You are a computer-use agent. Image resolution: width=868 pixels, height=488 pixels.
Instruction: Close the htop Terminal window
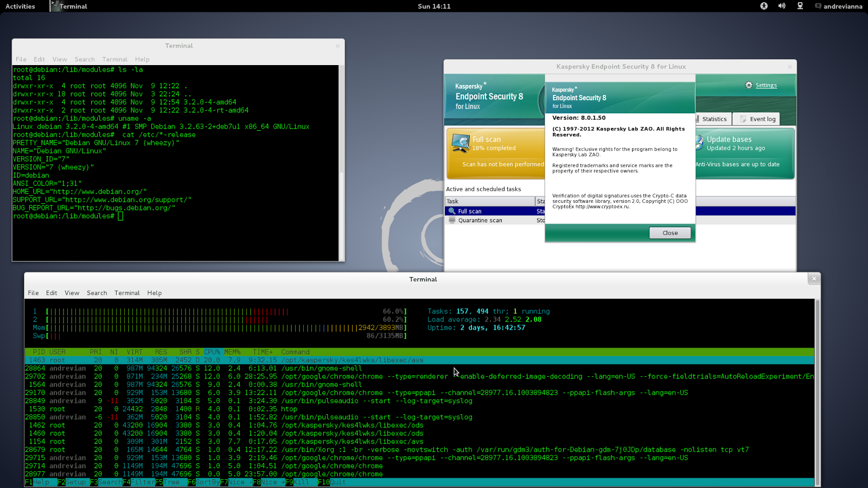(814, 279)
